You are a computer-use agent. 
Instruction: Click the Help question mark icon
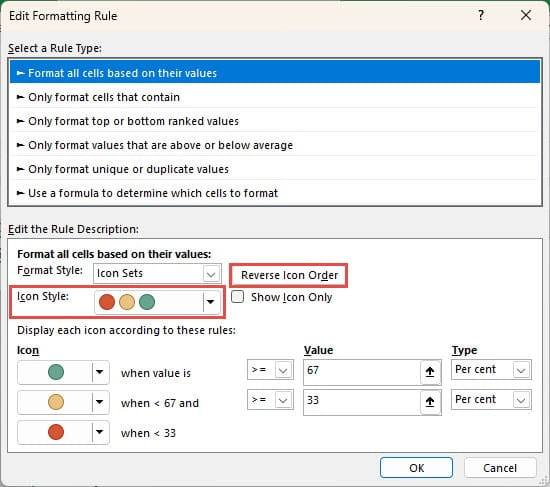pos(481,15)
